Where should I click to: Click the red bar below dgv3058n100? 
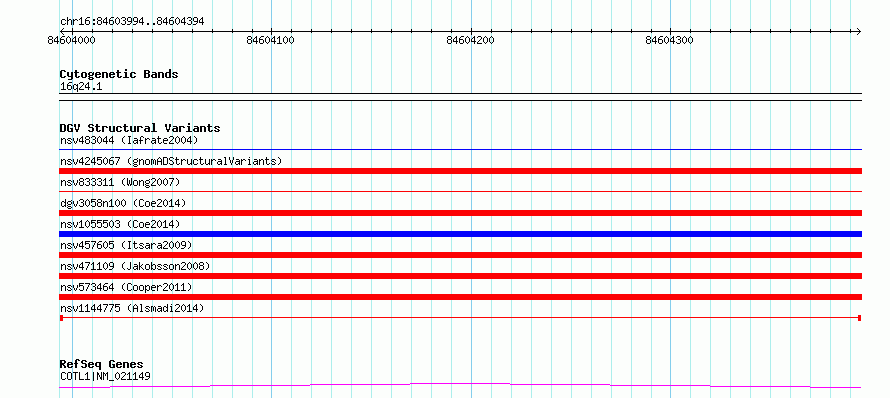(x=460, y=213)
